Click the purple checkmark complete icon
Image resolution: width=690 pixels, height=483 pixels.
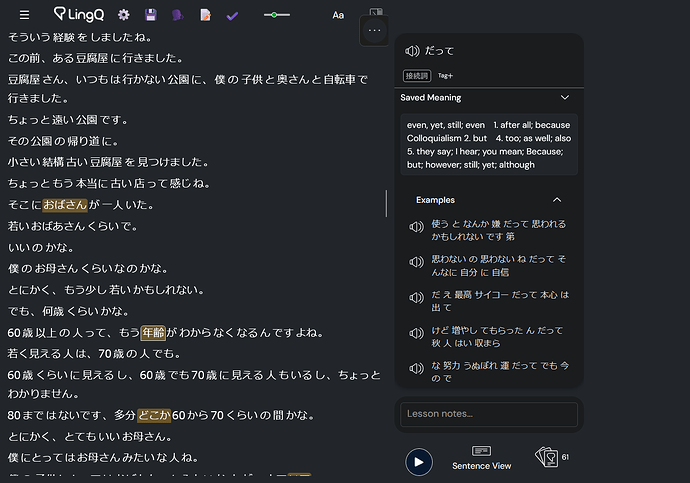(x=232, y=16)
